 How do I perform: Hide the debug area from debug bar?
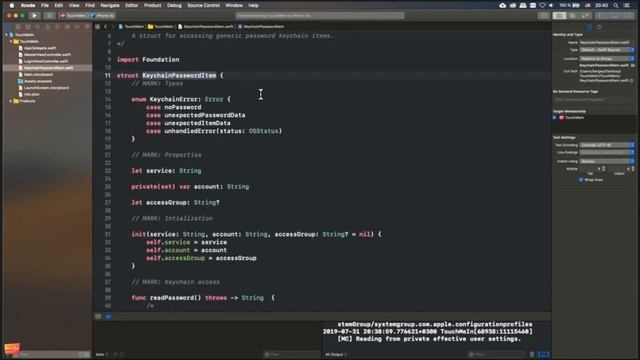coord(98,316)
